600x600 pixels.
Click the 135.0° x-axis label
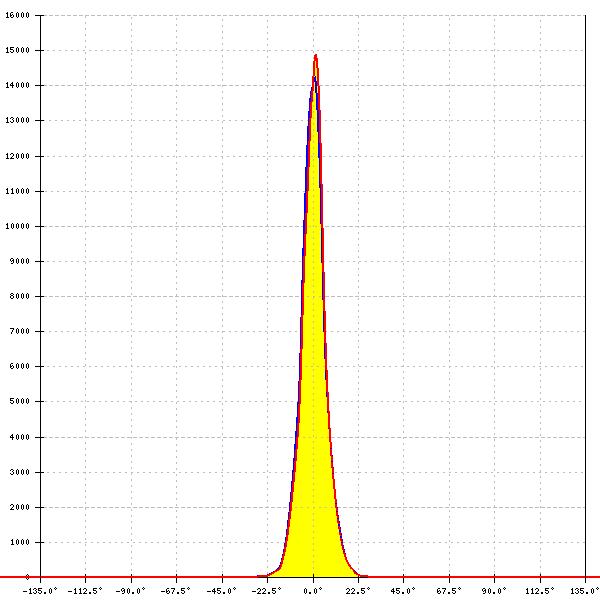tap(585, 591)
